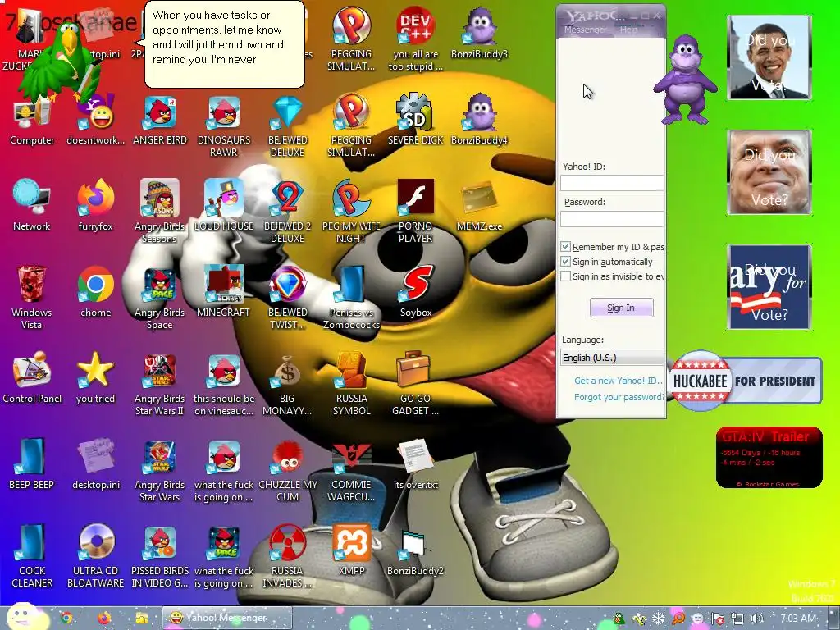Click the Obama Did you Vote gadget
Image resolution: width=840 pixels, height=630 pixels.
[769, 57]
